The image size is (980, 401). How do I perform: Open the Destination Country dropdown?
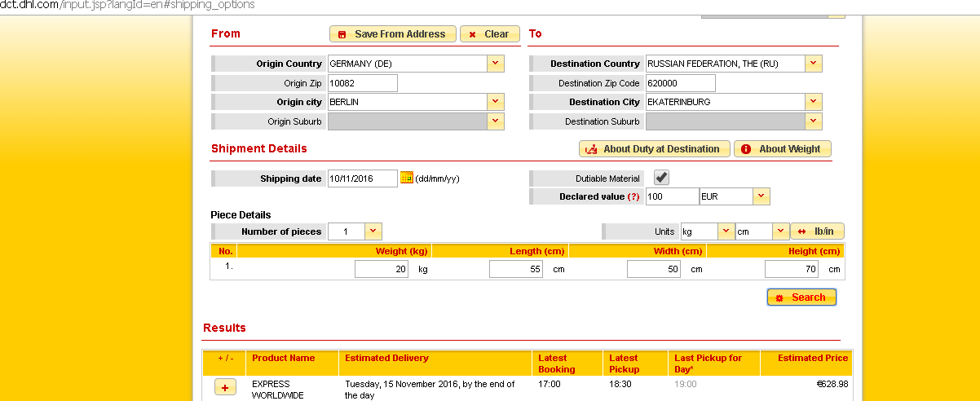[814, 64]
